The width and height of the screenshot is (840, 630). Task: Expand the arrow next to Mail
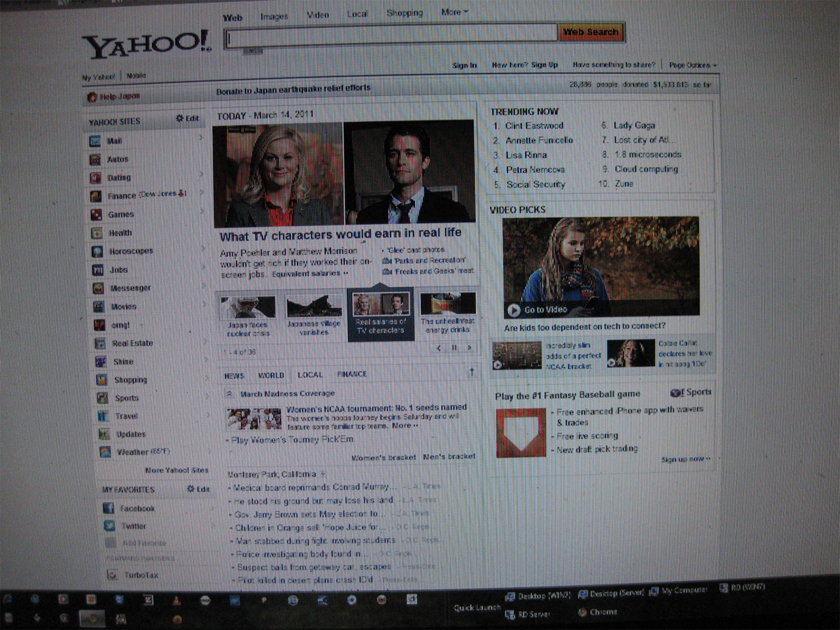[202, 139]
